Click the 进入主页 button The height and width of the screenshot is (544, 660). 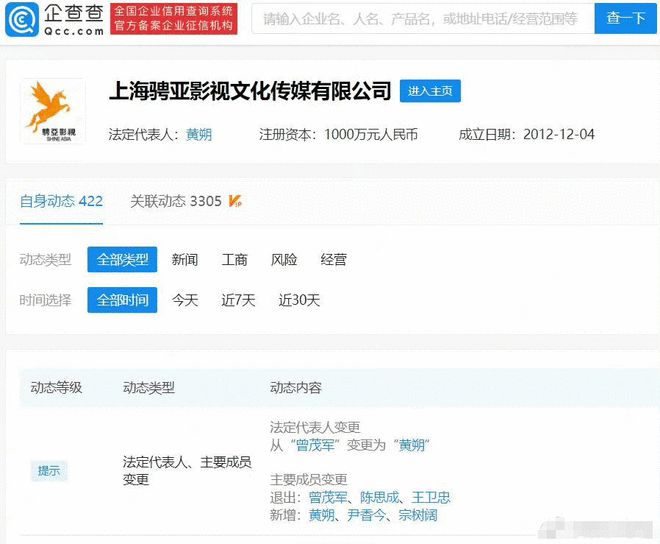pos(430,91)
